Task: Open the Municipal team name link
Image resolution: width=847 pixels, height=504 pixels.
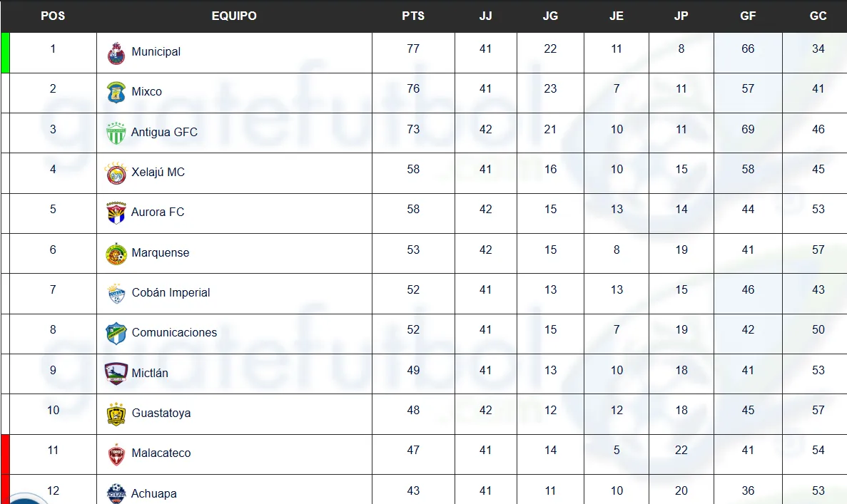Action: click(156, 52)
